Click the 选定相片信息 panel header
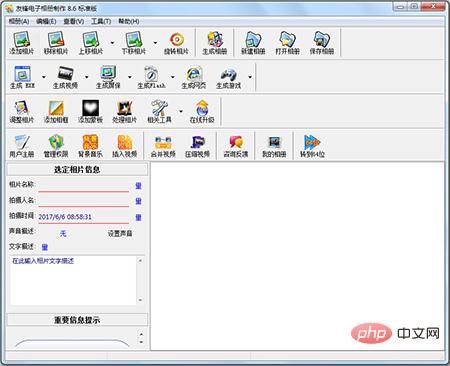 click(x=77, y=169)
